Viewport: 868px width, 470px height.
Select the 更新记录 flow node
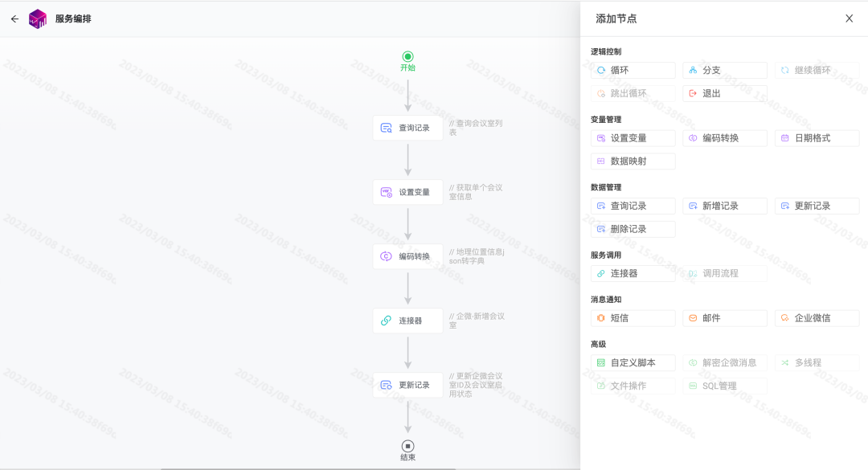click(x=408, y=385)
